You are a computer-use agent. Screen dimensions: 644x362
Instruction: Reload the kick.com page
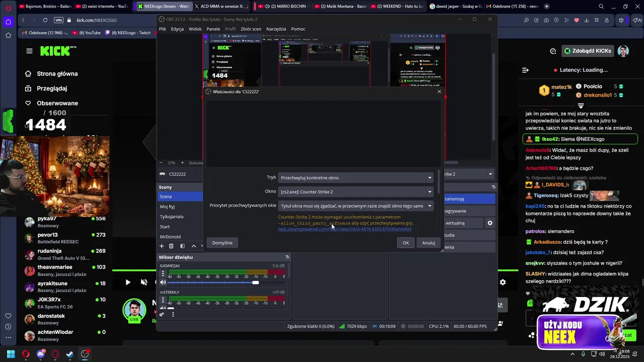tap(45, 20)
